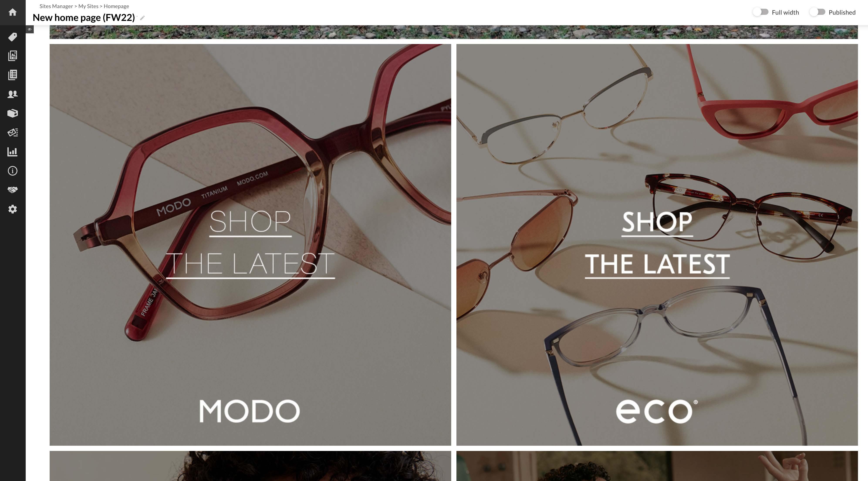The image size is (868, 481).
Task: Toggle the Published switch
Action: pos(817,12)
